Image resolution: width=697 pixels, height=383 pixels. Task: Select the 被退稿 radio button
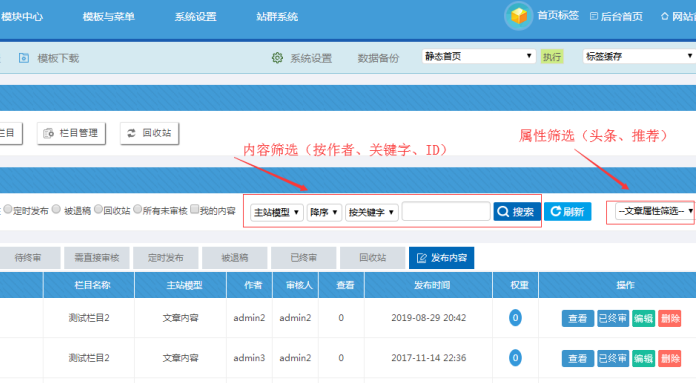[56, 209]
